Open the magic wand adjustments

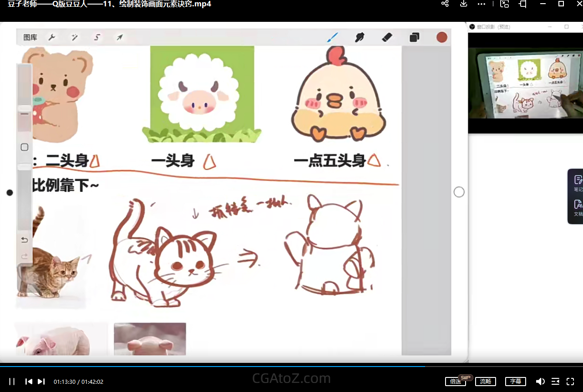point(75,37)
